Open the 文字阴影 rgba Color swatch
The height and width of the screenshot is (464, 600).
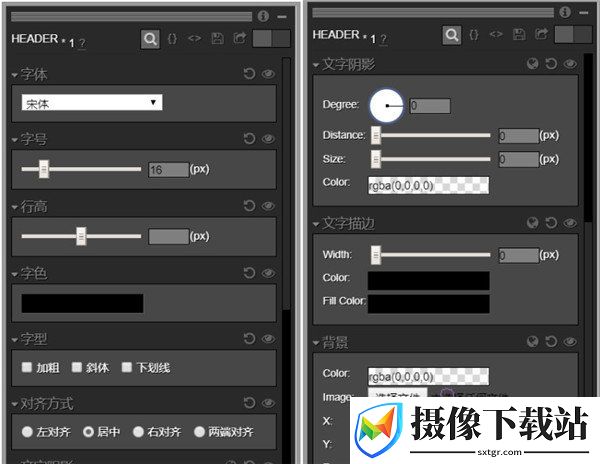pos(429,185)
